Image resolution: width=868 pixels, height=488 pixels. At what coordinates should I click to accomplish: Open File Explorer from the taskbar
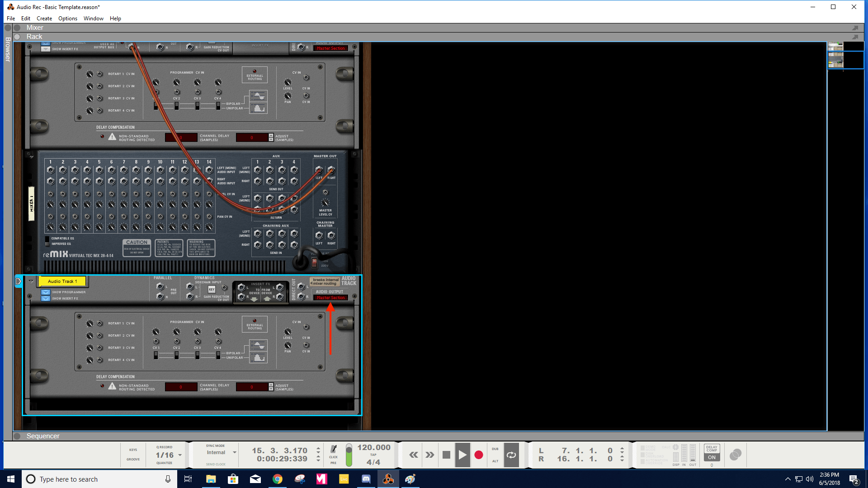tap(211, 479)
